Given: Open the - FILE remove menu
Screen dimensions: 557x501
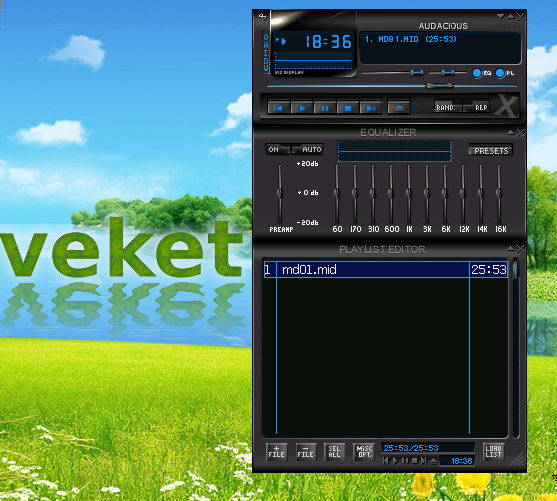Looking at the screenshot, I should pyautogui.click(x=305, y=452).
